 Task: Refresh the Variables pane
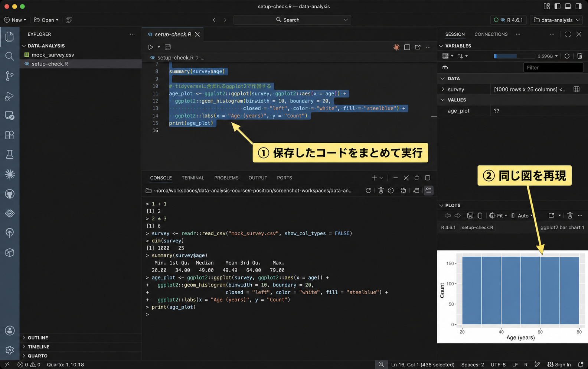tap(567, 56)
